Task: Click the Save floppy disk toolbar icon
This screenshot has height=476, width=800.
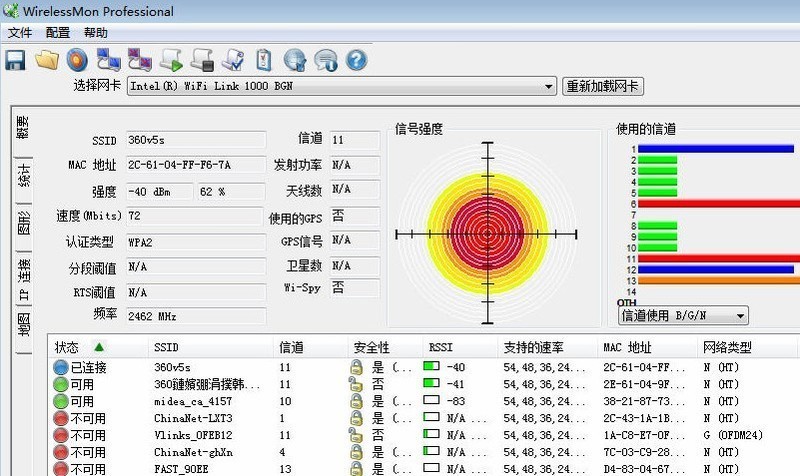Action: 15,60
